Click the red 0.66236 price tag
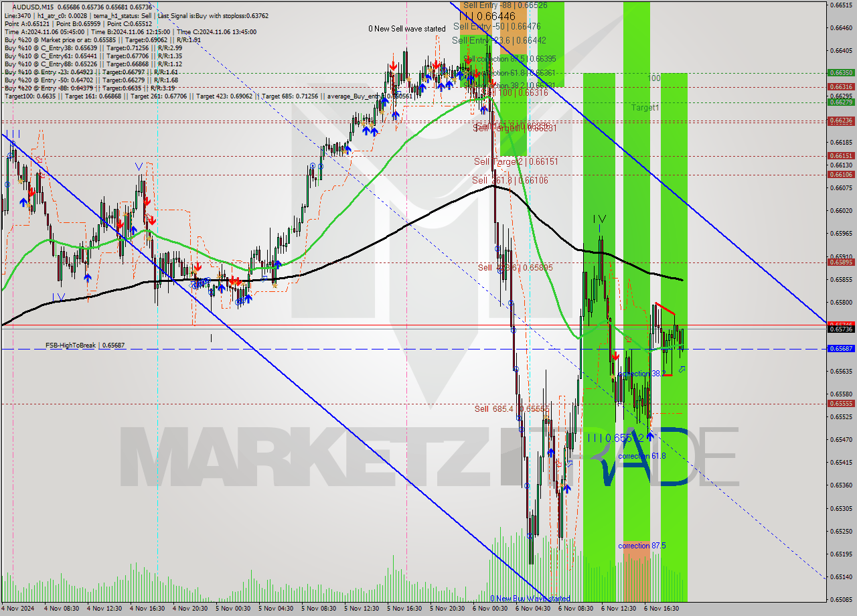Screen dimensions: 857x616 pos(841,121)
